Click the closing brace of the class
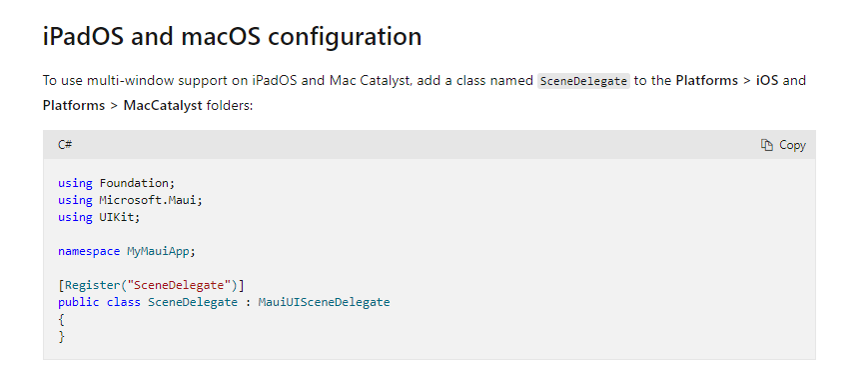Screen dimensions: 868x376 click(x=62, y=337)
